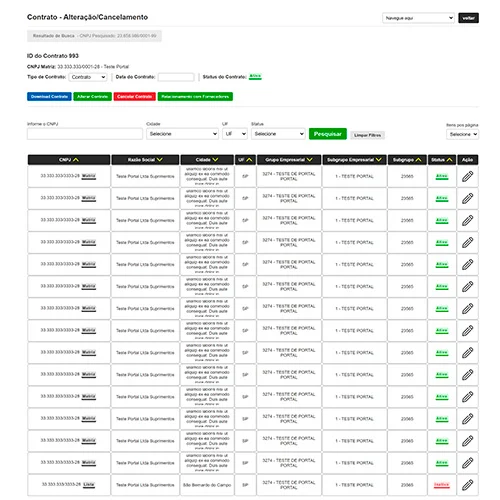
Task: Open the Navegue aqui navigation dropdown
Action: 418,18
